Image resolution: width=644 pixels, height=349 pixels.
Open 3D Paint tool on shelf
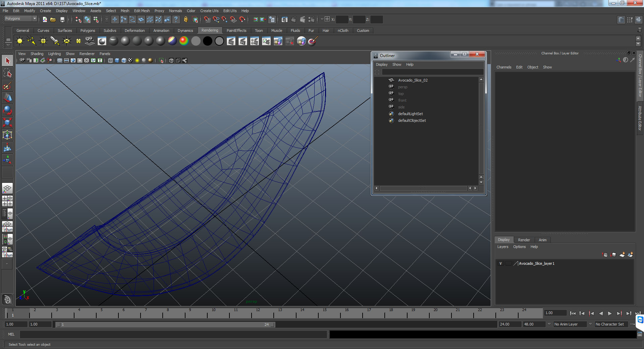click(x=313, y=41)
